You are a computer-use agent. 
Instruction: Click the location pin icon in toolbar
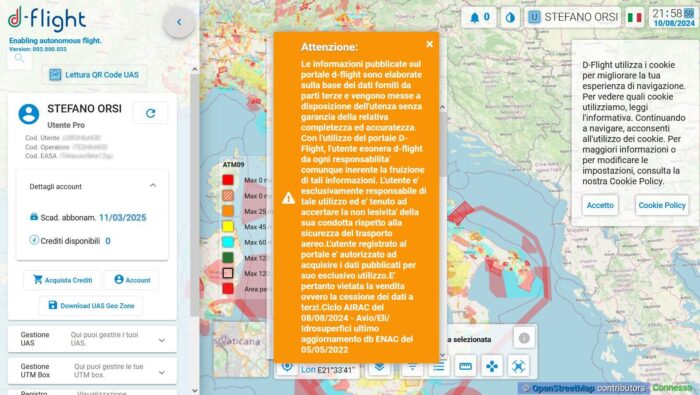click(287, 367)
